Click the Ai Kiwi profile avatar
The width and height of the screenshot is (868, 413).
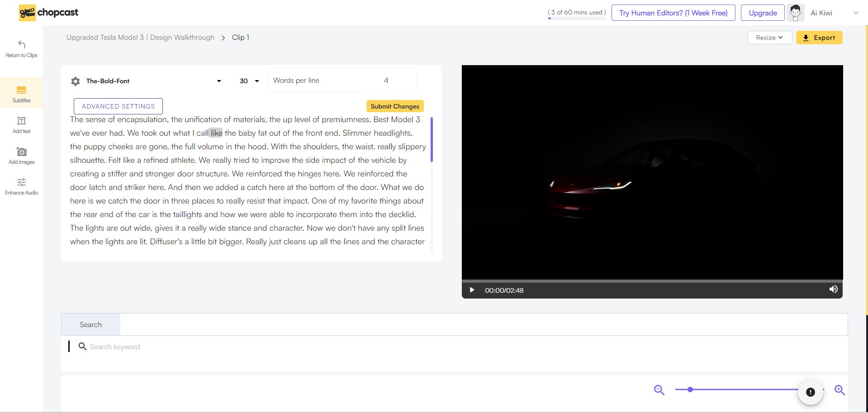click(x=796, y=13)
